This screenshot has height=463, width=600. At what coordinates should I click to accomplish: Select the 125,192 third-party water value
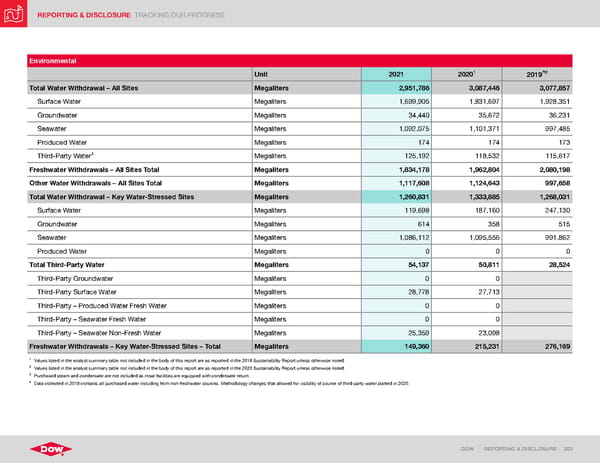pyautogui.click(x=417, y=156)
